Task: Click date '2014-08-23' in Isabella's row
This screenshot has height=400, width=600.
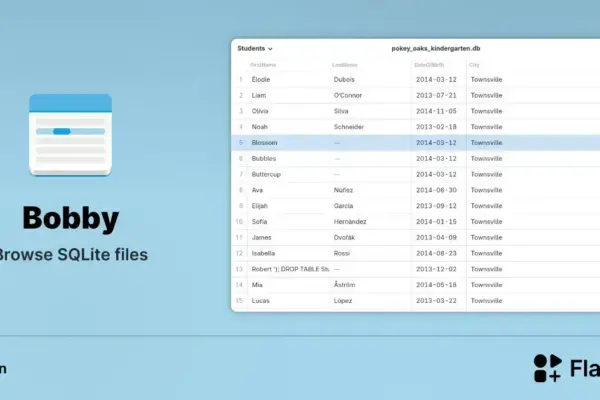Action: point(436,253)
